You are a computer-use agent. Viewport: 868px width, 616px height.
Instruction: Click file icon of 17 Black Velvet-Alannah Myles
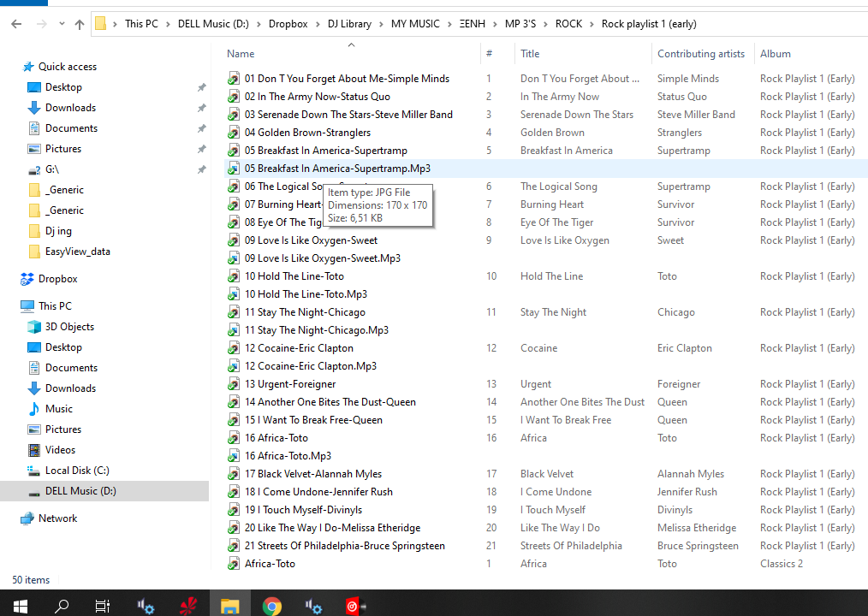pos(234,474)
